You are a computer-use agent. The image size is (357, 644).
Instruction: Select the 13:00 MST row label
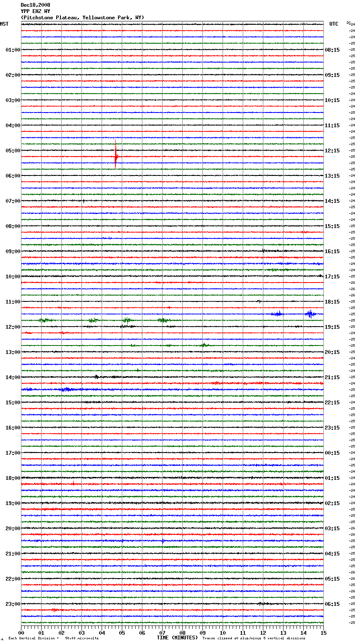13,352
